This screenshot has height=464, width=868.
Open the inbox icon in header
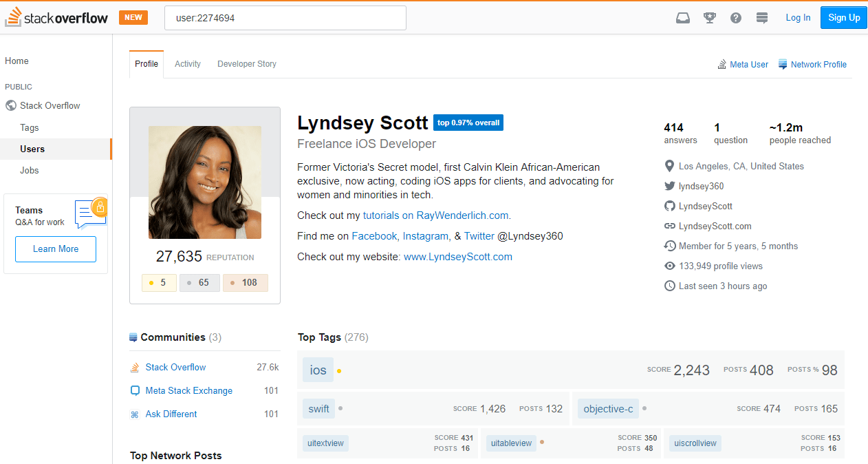click(x=683, y=18)
